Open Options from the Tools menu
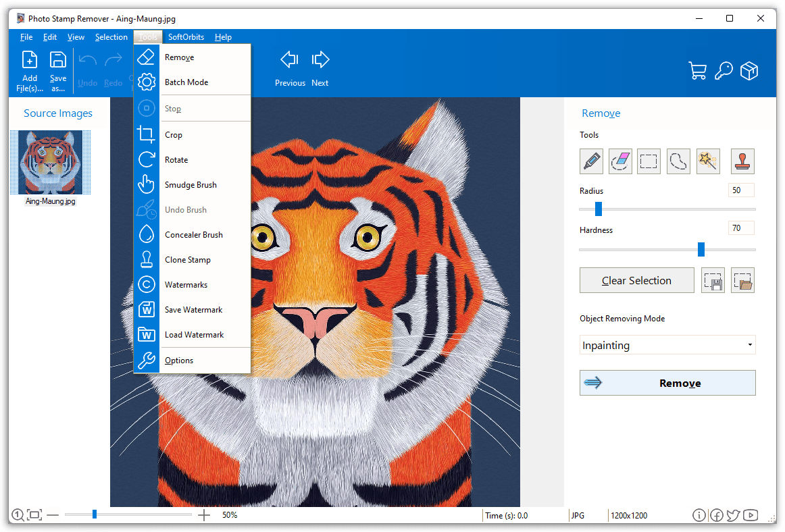 click(193, 361)
